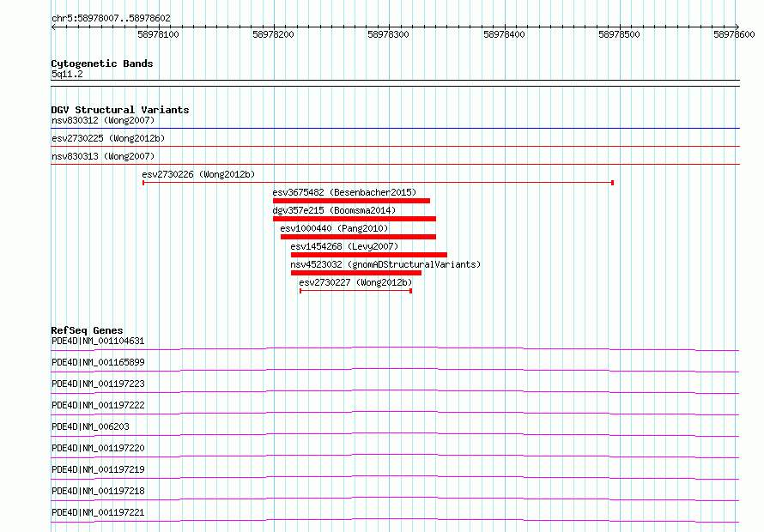This screenshot has height=532, width=764.
Task: Open variant nsv830312 (Wong2007) label
Action: [x=103, y=120]
